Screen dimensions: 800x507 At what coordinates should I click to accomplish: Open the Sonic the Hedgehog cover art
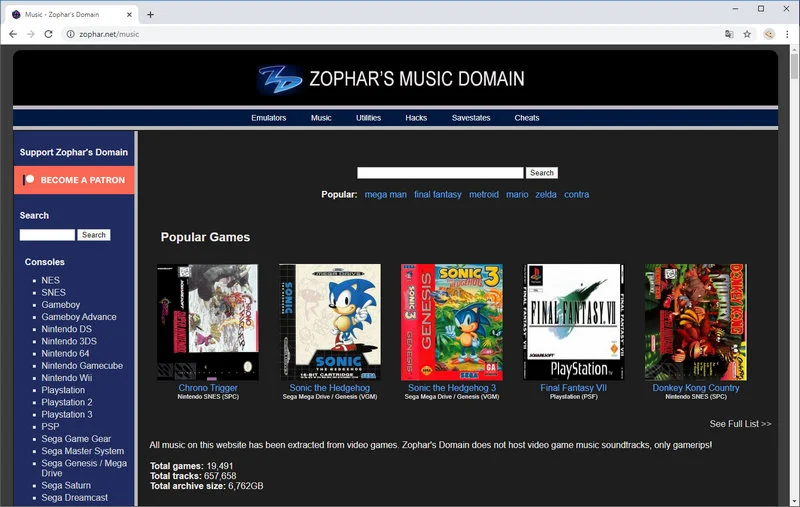(x=330, y=322)
